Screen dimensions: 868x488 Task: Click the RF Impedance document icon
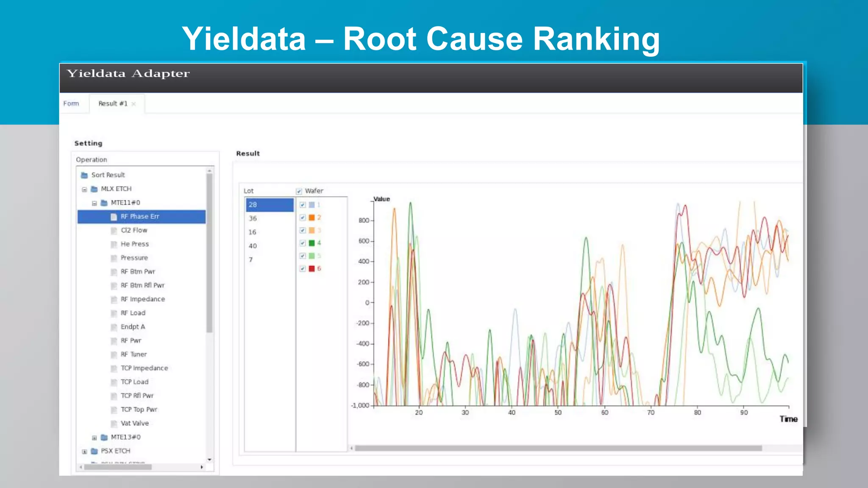(114, 299)
